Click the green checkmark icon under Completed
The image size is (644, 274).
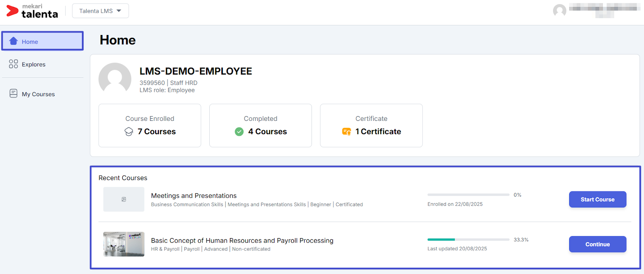point(239,132)
